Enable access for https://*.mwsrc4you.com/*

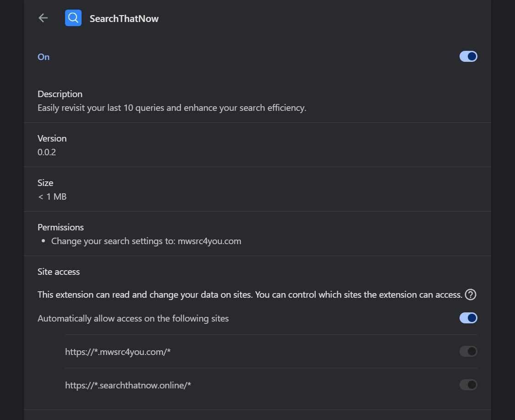point(468,351)
